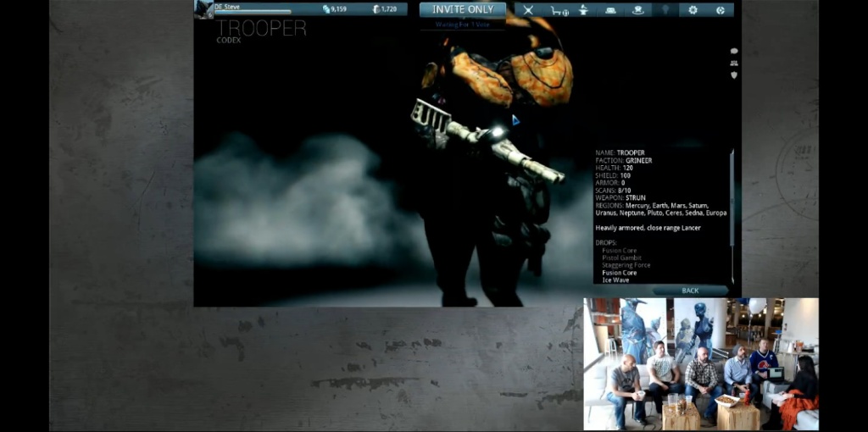
Task: Open the Arsenal crossed-swords icon
Action: click(528, 10)
